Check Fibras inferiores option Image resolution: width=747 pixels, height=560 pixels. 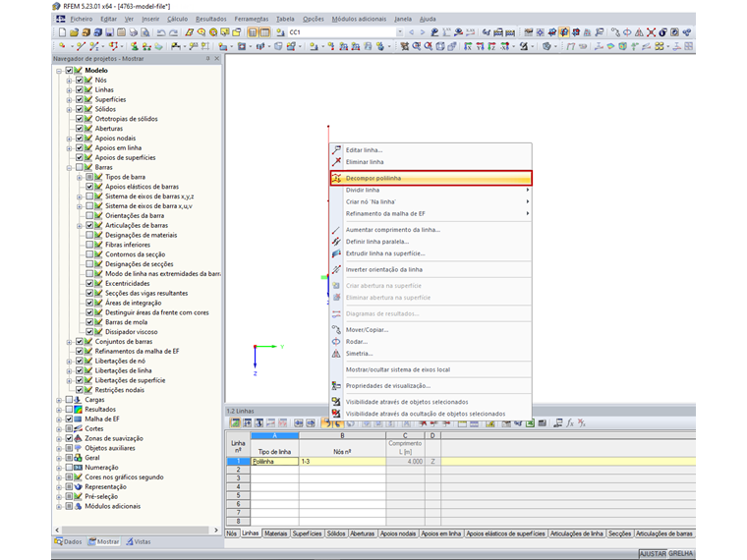tap(89, 245)
